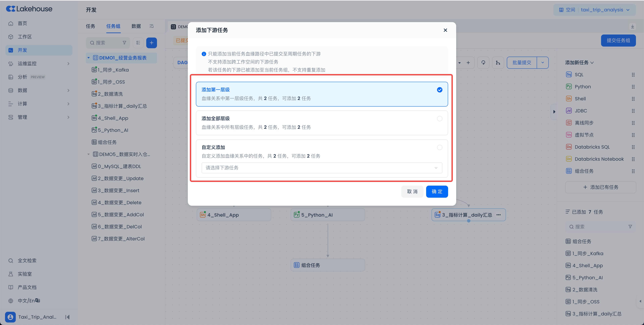Select the 添加第一层级 radio option

point(439,90)
